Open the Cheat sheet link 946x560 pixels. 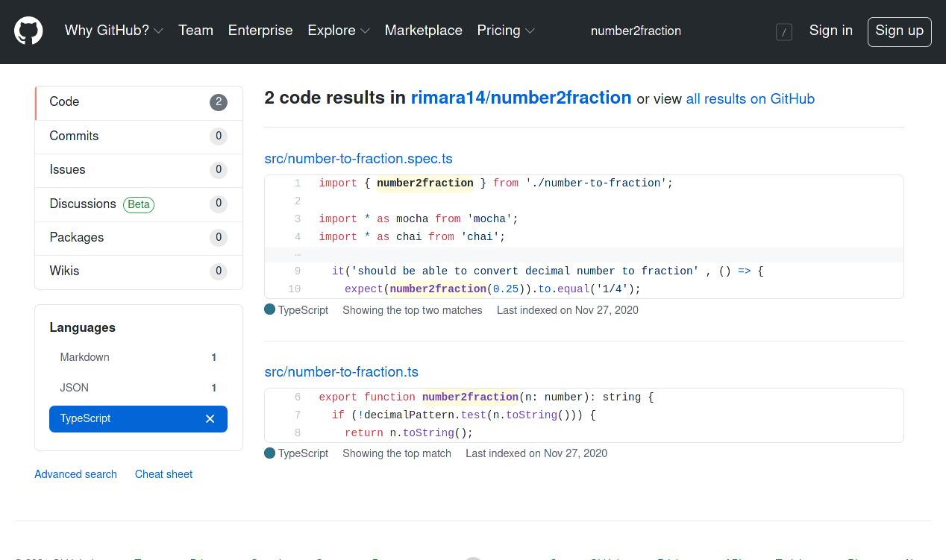click(x=163, y=474)
